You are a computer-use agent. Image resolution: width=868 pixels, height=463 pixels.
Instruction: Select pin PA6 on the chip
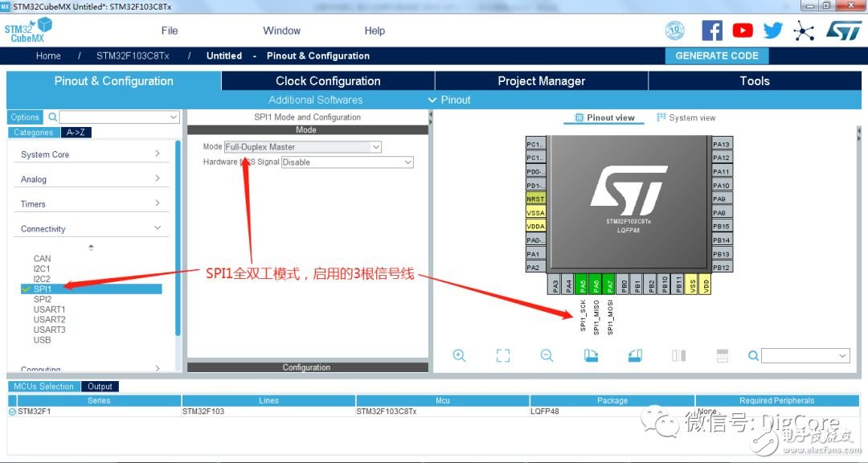(x=596, y=284)
